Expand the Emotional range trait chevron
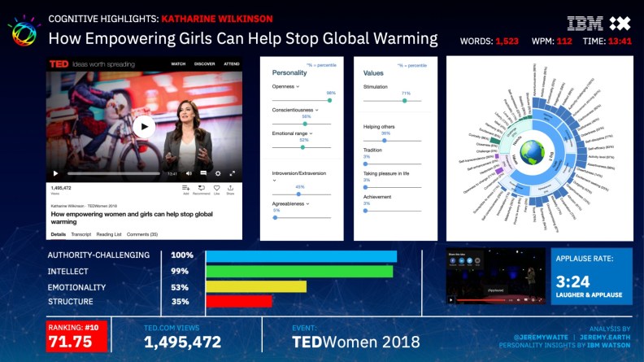 (x=311, y=133)
